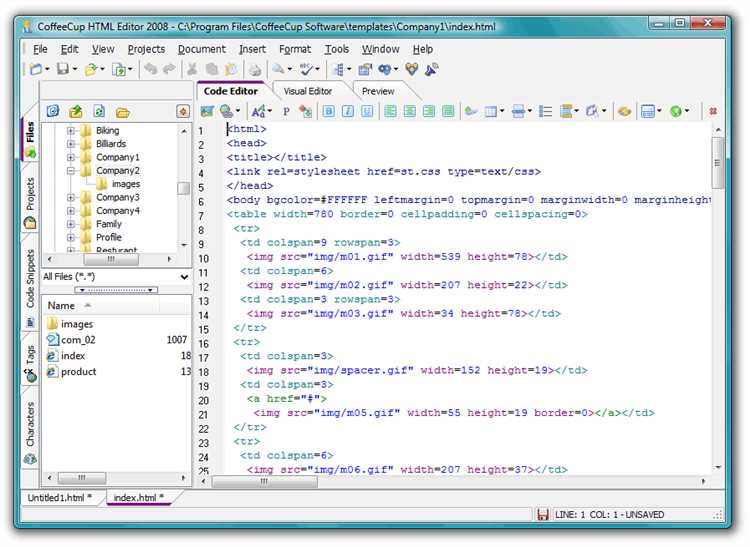Click the Name column header in file list
The height and width of the screenshot is (547, 750).
tap(62, 305)
